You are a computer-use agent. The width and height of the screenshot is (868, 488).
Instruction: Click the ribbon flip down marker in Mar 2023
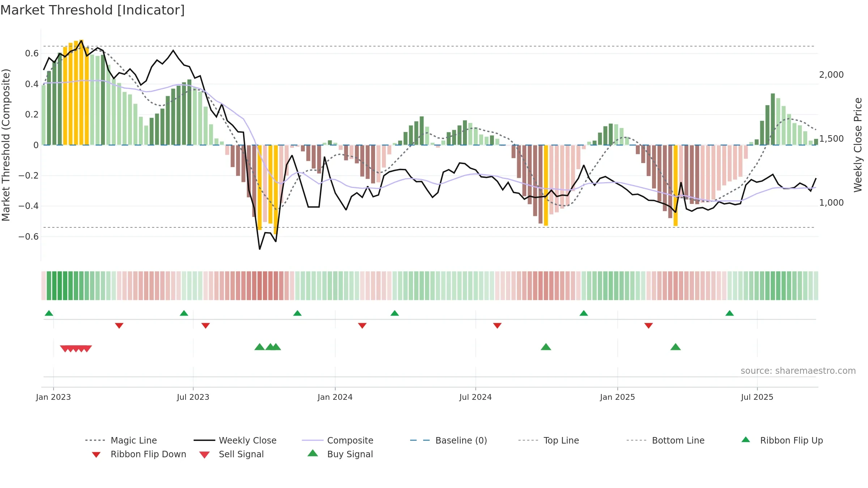[x=119, y=326]
